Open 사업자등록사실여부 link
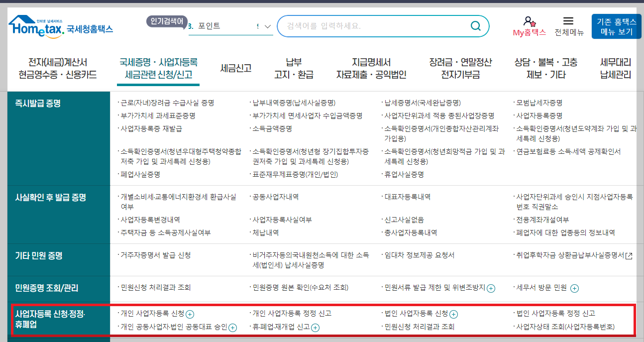The image size is (644, 342). pos(282,220)
